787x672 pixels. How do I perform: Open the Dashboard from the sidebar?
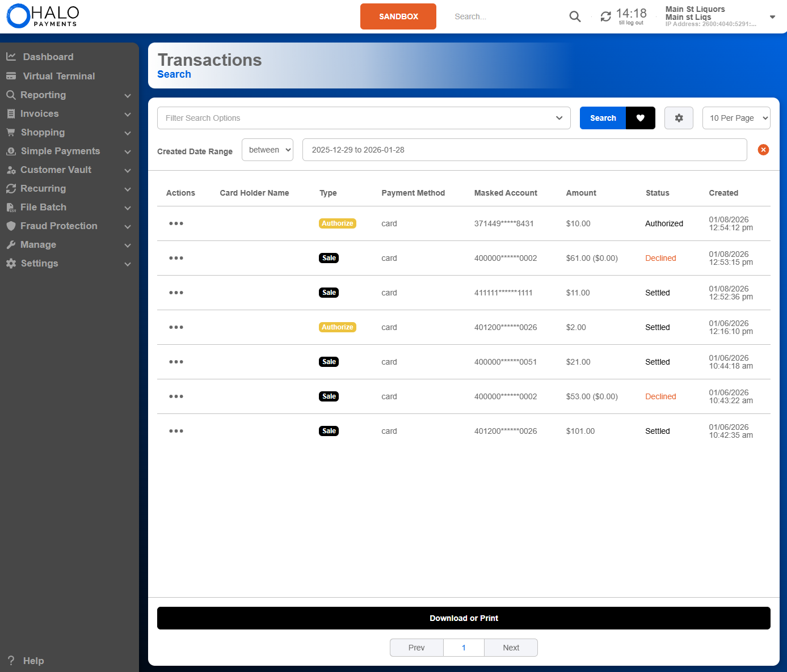[x=48, y=57]
